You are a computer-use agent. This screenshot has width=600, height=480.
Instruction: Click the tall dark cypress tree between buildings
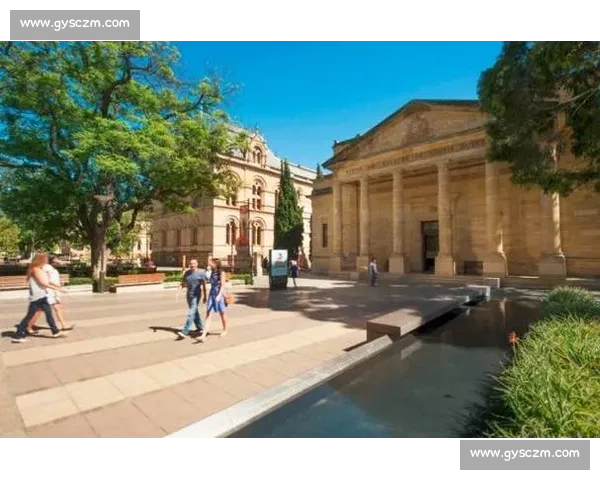click(x=288, y=210)
